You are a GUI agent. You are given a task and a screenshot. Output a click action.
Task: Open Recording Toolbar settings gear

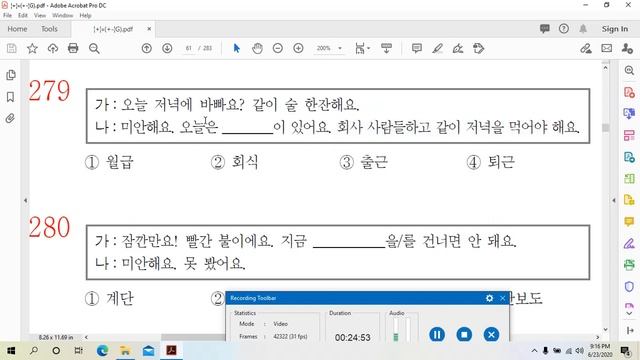point(489,298)
